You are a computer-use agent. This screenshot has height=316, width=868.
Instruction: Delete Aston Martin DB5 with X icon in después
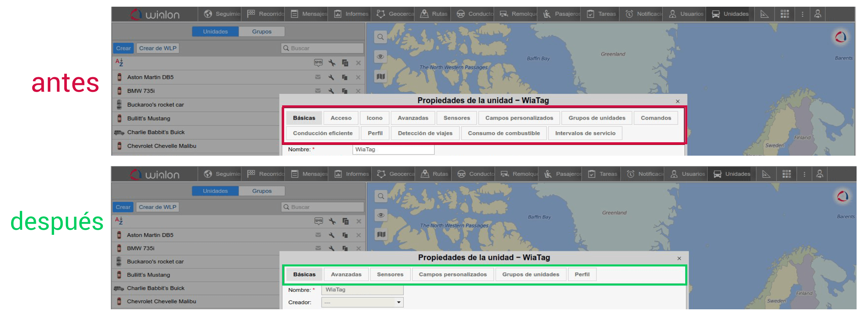[358, 235]
